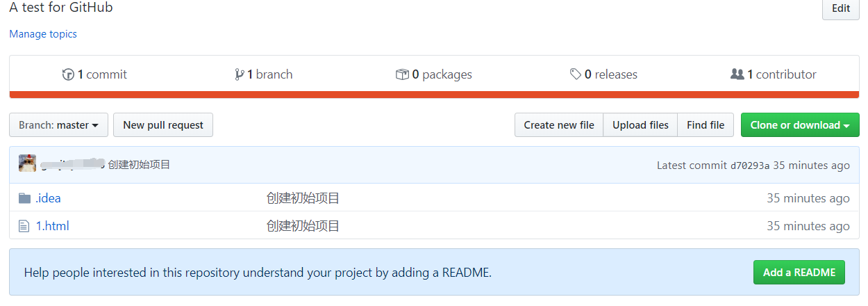Click the contributors people icon
The width and height of the screenshot is (868, 306).
pyautogui.click(x=737, y=74)
